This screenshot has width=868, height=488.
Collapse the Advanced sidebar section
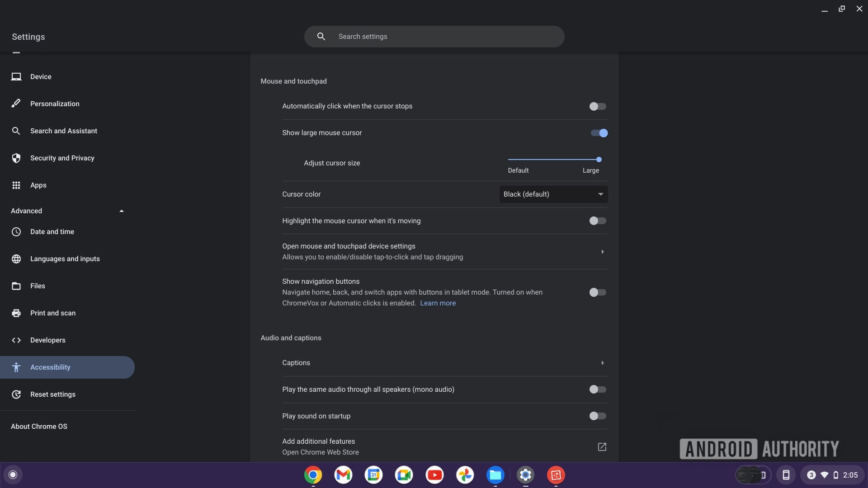click(x=121, y=211)
